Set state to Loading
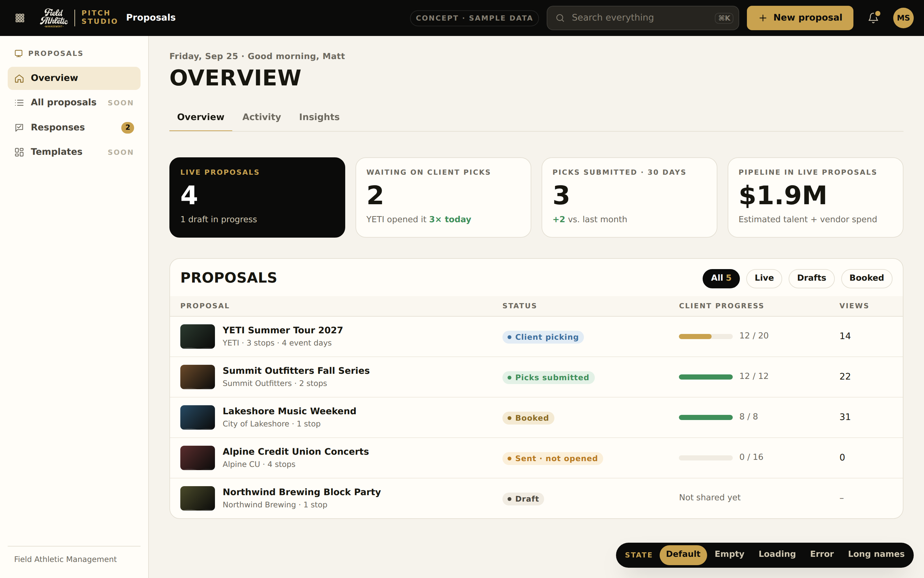The height and width of the screenshot is (578, 924). point(777,555)
